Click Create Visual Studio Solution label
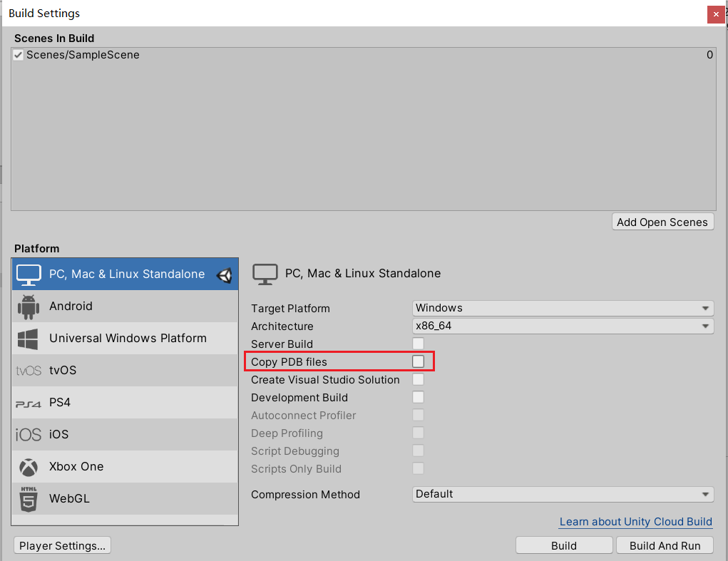Image resolution: width=728 pixels, height=561 pixels. click(x=325, y=380)
